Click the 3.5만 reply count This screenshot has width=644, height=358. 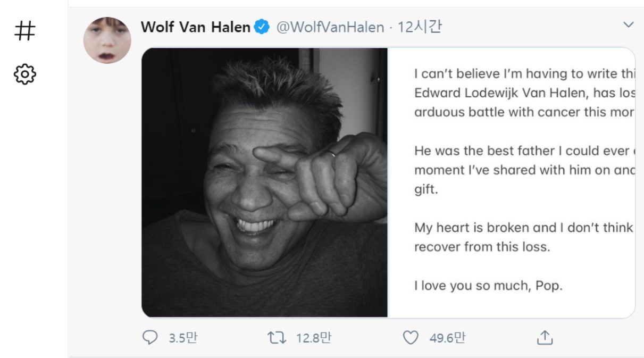coord(183,337)
